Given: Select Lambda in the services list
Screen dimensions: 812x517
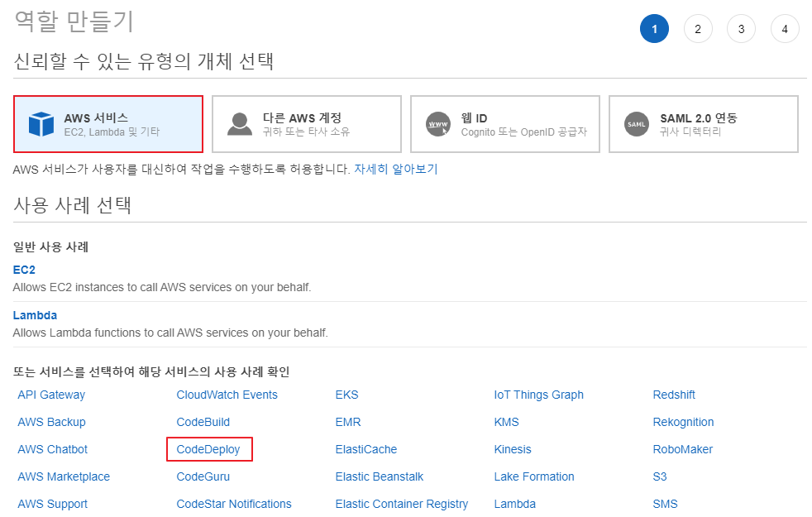Looking at the screenshot, I should (515, 504).
